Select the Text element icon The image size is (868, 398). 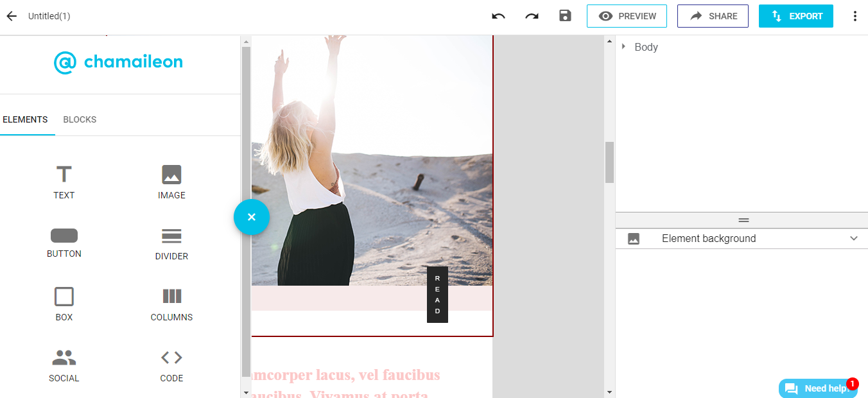click(64, 182)
